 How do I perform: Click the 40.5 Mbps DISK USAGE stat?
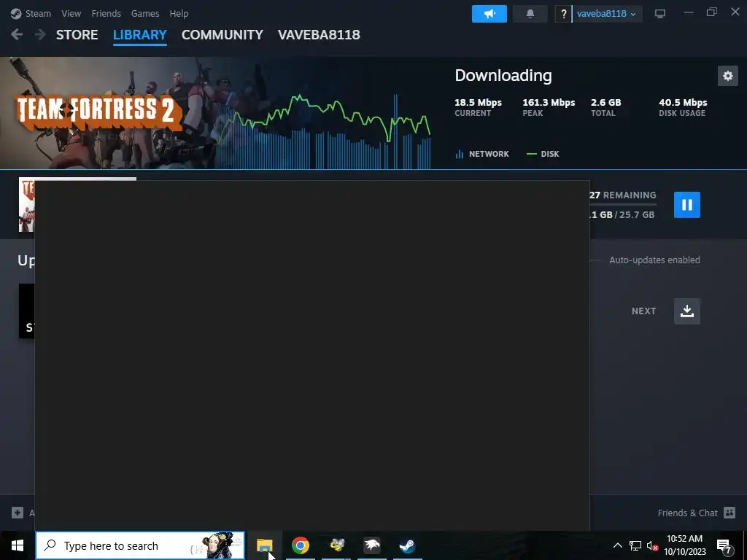(683, 107)
